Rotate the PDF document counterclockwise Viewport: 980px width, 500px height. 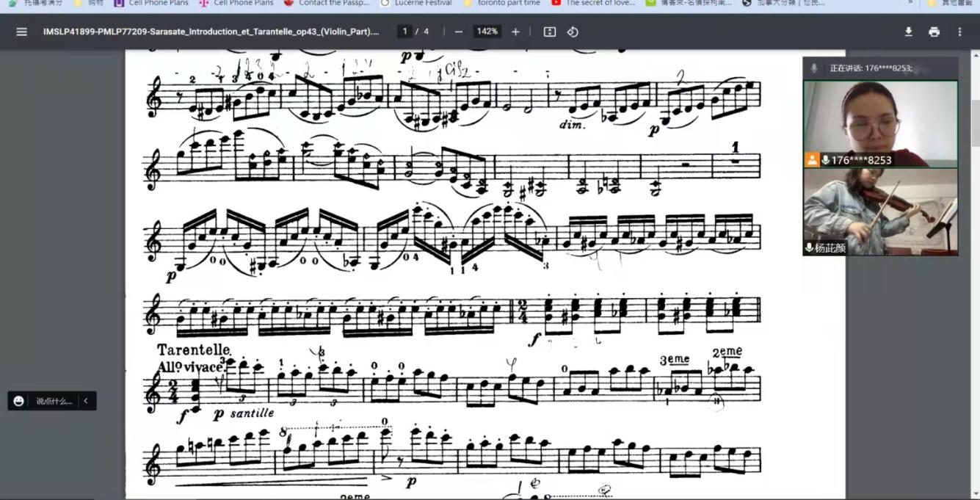[x=573, y=32]
